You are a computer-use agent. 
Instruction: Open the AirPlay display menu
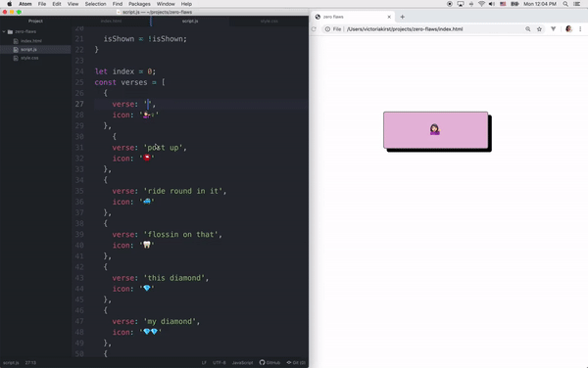tap(461, 4)
